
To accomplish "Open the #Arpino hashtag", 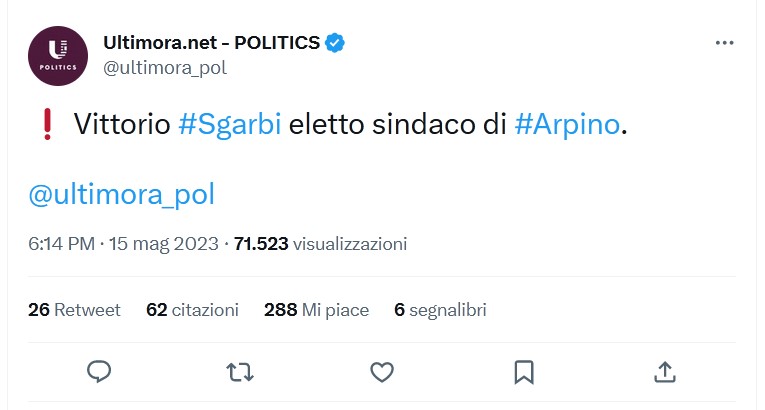I will point(568,127).
